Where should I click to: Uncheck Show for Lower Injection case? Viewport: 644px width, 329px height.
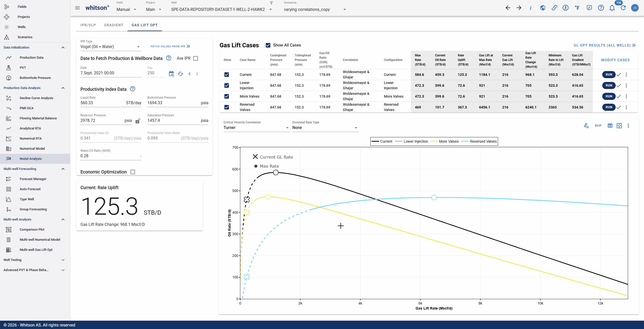point(227,85)
